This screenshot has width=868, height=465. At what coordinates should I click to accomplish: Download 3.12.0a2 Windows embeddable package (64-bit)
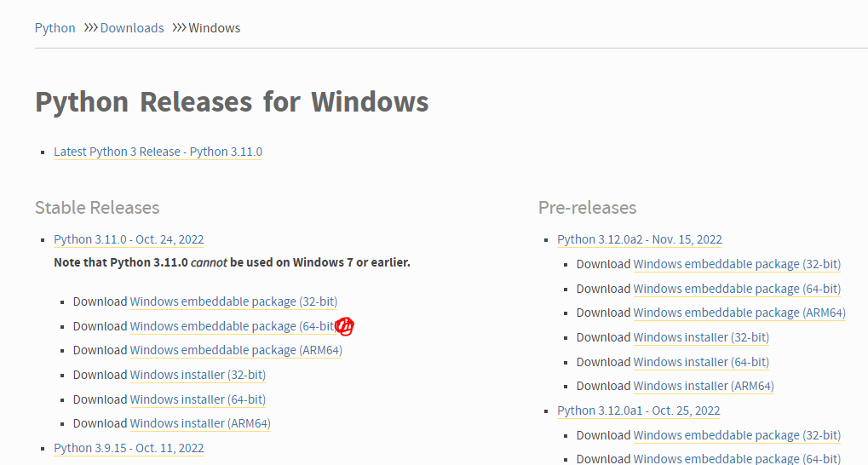737,289
